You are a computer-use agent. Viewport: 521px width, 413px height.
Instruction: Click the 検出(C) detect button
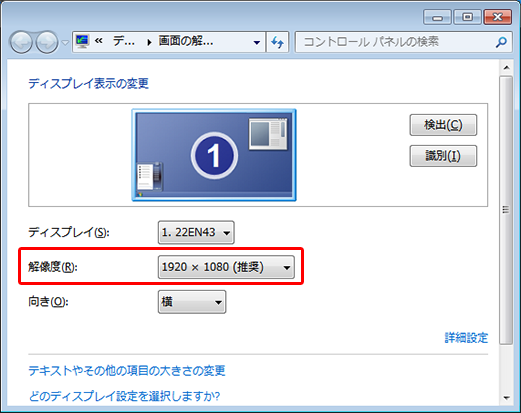[443, 125]
